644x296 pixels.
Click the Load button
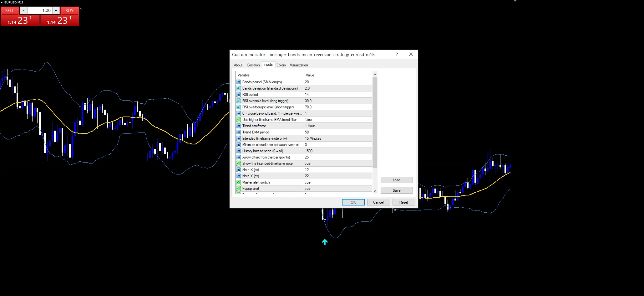point(396,180)
